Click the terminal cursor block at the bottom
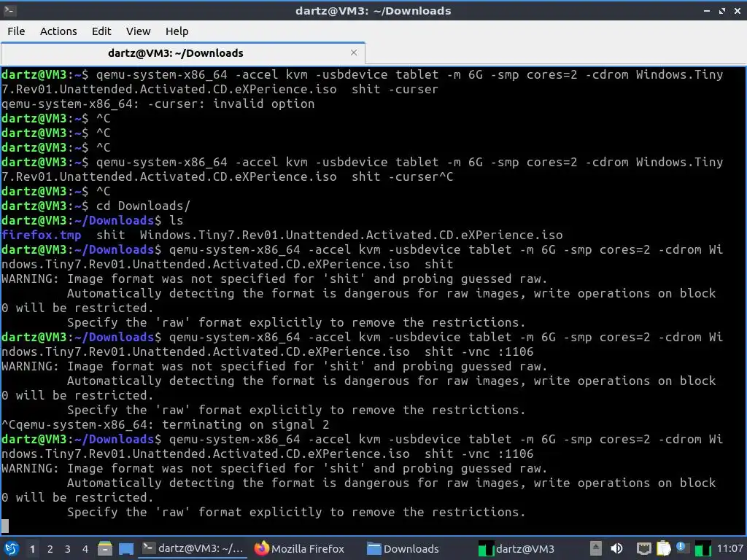747x560 pixels. tap(5, 526)
